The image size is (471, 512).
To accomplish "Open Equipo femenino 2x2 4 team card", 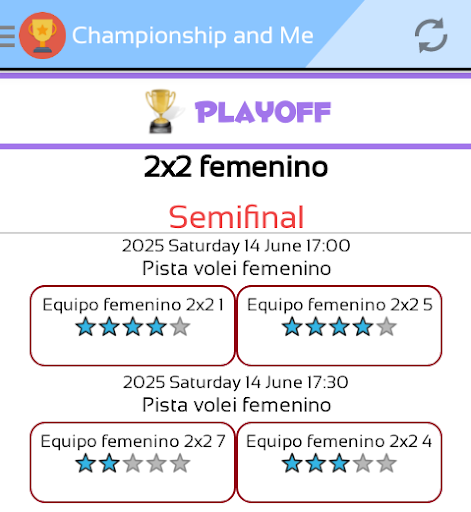I will click(339, 462).
